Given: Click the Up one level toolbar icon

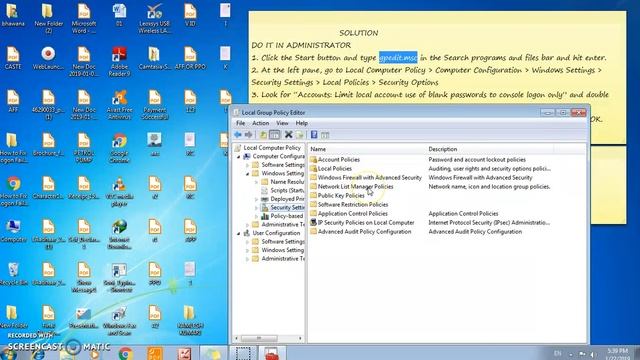Looking at the screenshot, I should [263, 135].
